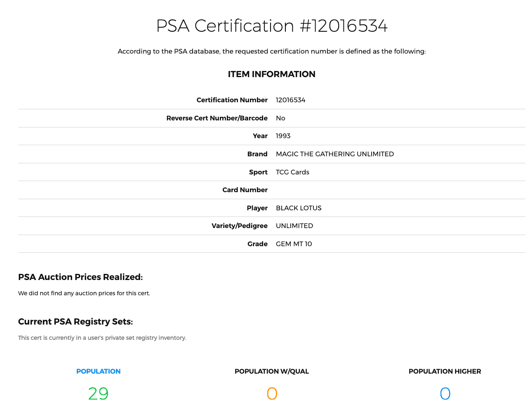Select Variety/Pedigree value UNLIMITED
This screenshot has width=532, height=419.
[294, 226]
